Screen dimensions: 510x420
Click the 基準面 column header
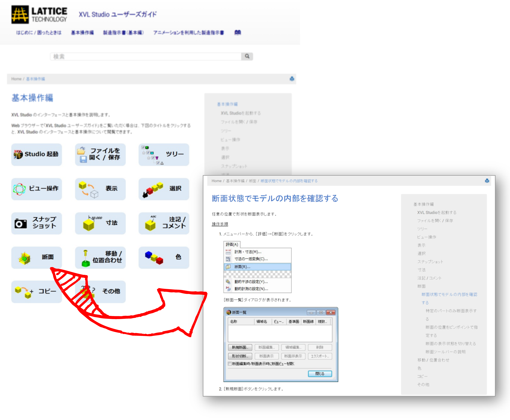click(294, 322)
